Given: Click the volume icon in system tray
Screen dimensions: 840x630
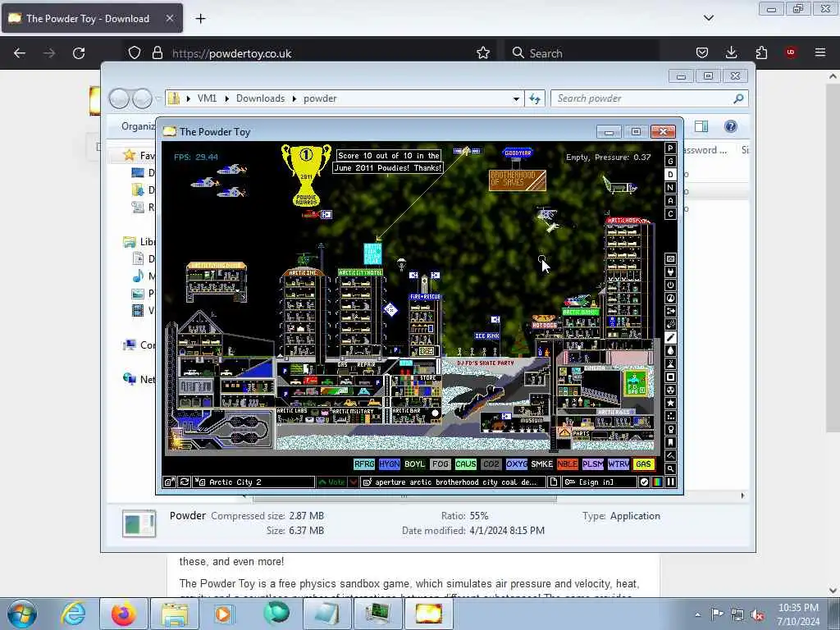Looking at the screenshot, I should (757, 615).
